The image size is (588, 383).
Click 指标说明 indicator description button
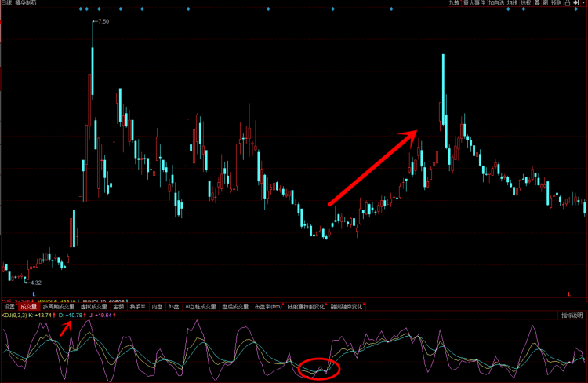[572, 316]
